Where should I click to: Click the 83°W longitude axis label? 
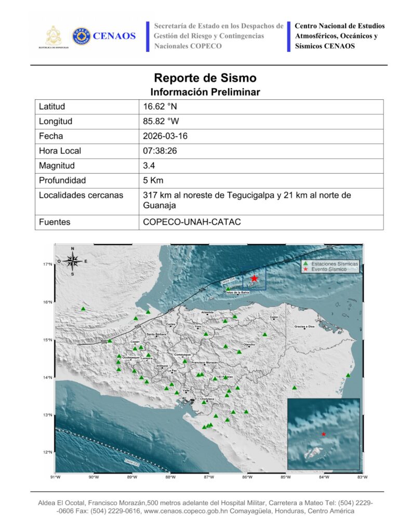(363, 477)
